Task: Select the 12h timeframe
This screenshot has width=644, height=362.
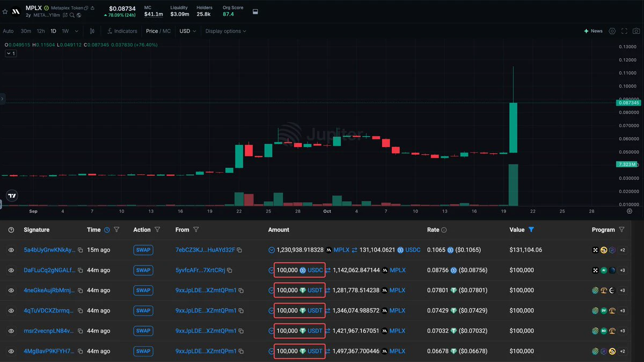Action: coord(41,31)
